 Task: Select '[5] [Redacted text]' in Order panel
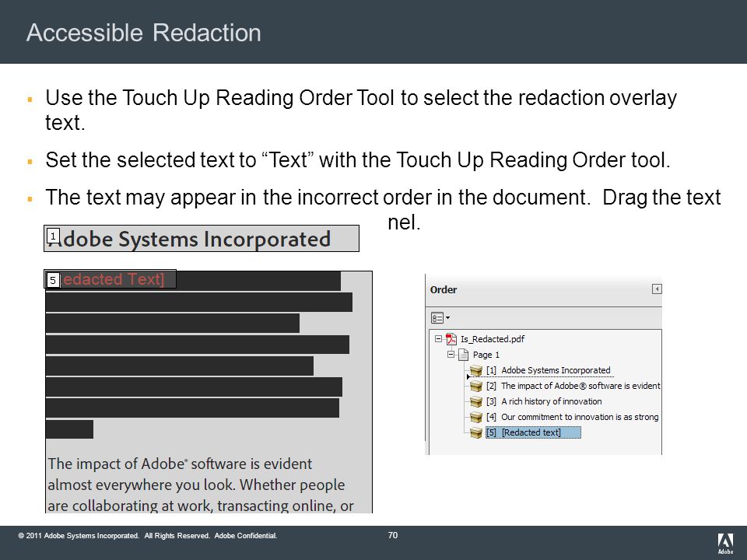tap(533, 432)
